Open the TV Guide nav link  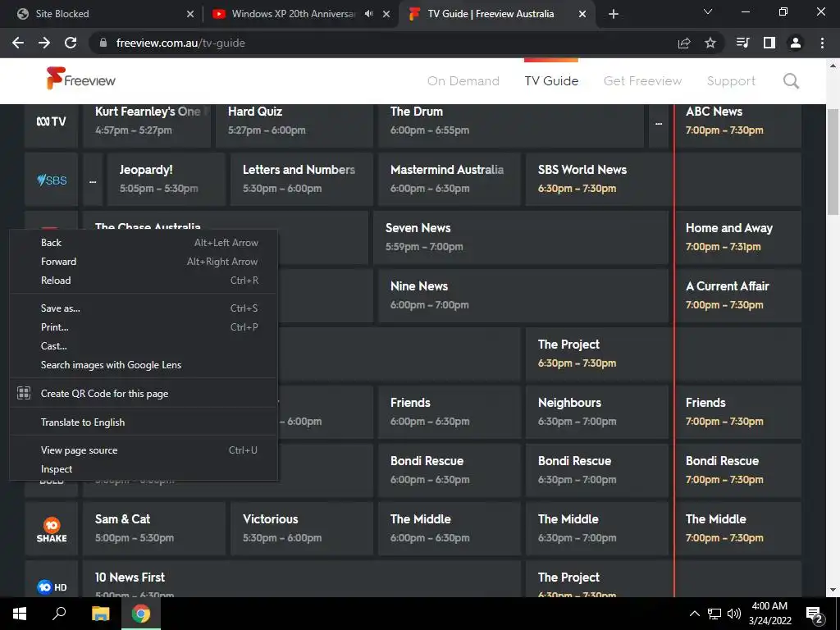551,81
